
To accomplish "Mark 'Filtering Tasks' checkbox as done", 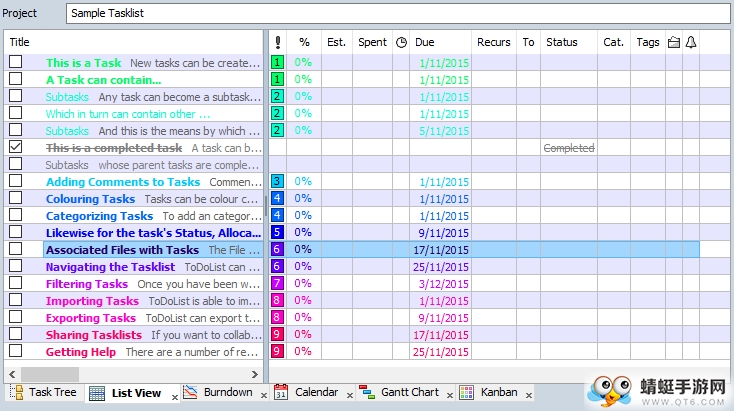I will (15, 283).
